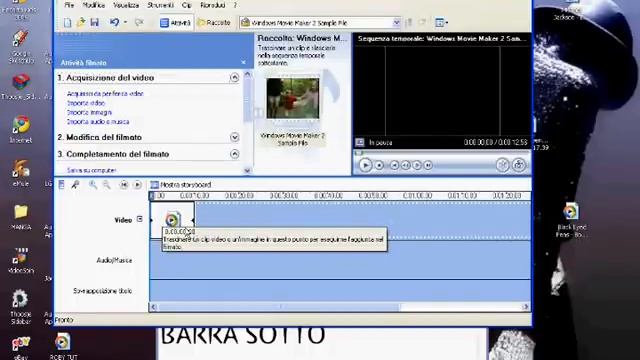
Task: Click the preview monitor Stop button
Action: (x=379, y=165)
